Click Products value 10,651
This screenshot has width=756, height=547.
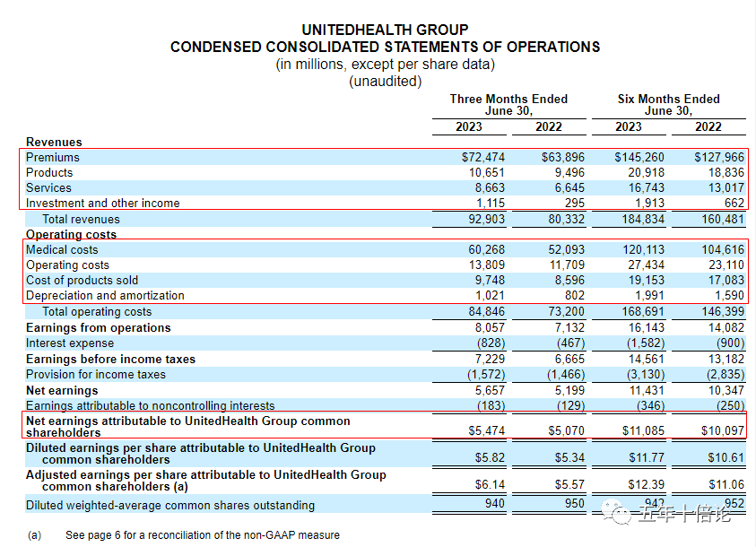487,172
